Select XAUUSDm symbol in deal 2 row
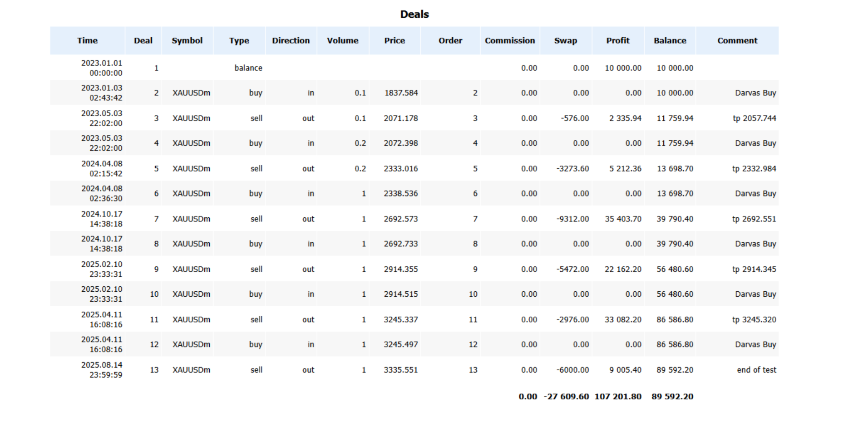Viewport: 868px width, 422px height. (191, 93)
